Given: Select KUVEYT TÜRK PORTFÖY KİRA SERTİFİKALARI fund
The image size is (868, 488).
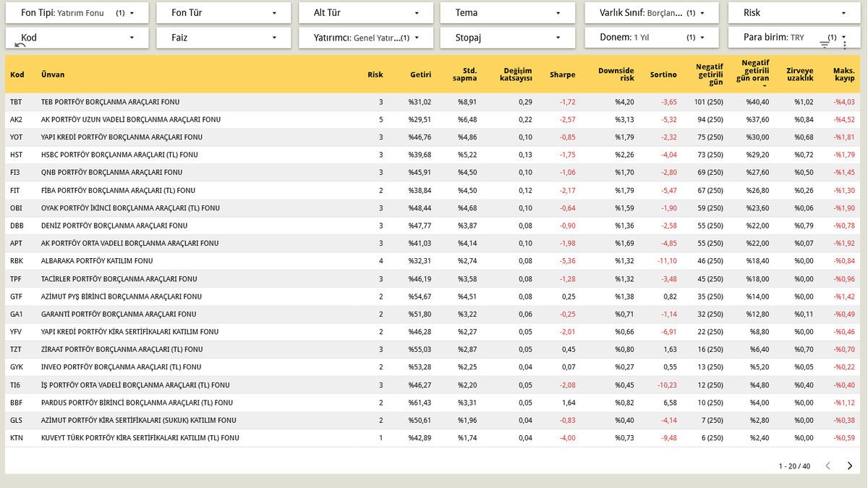Looking at the screenshot, I should click(x=140, y=438).
